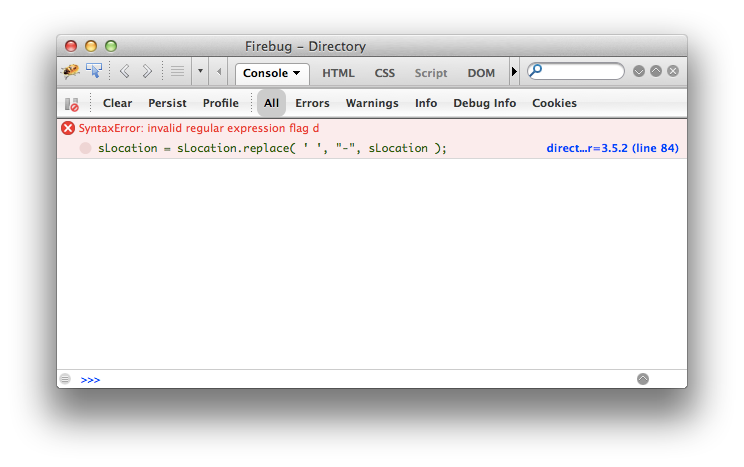Open the direct...r=3.5.2 (line 84) source link
The width and height of the screenshot is (744, 467).
point(613,148)
